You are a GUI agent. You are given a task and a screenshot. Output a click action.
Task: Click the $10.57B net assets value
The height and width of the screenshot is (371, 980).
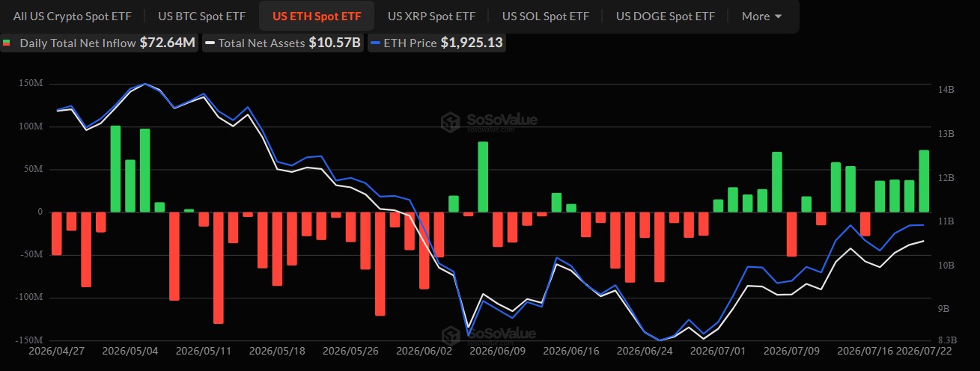(x=335, y=43)
